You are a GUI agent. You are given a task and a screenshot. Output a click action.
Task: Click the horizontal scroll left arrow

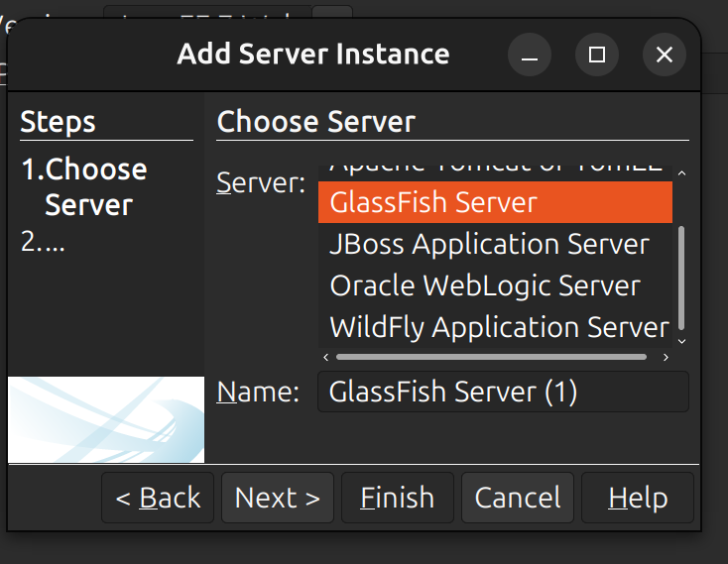[x=326, y=357]
